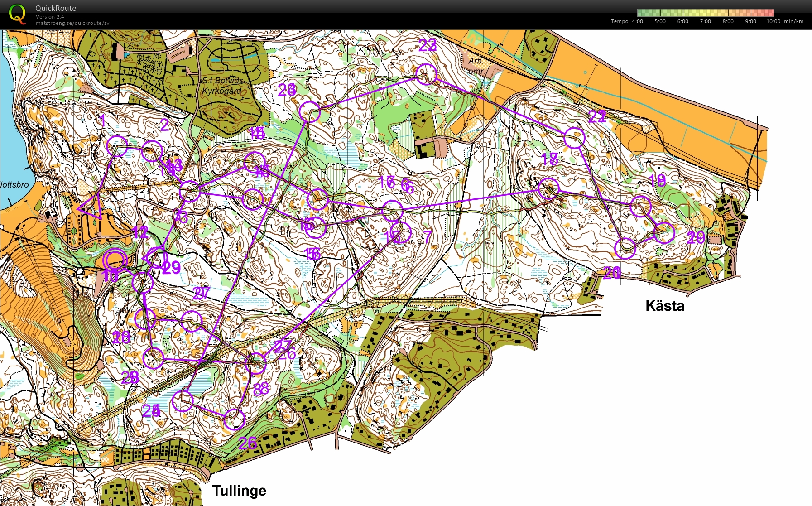Click the purple control number 12
The width and height of the screenshot is (812, 506).
140,232
